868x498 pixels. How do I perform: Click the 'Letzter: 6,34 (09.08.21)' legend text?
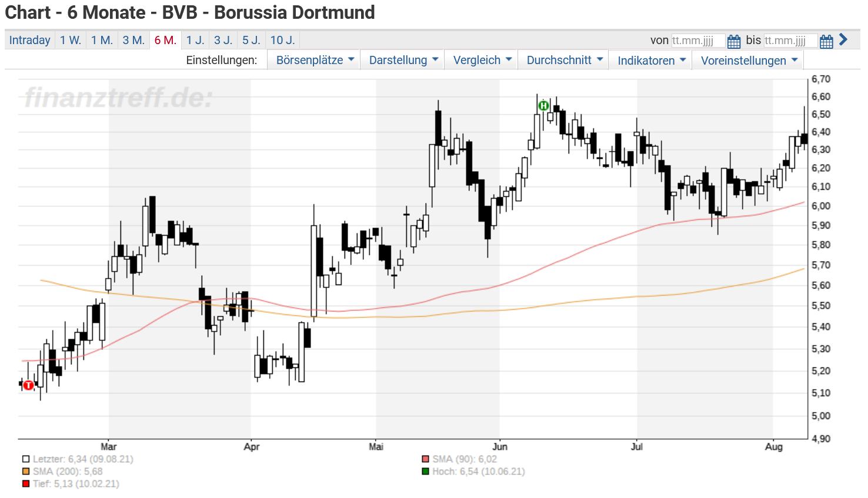tap(83, 459)
